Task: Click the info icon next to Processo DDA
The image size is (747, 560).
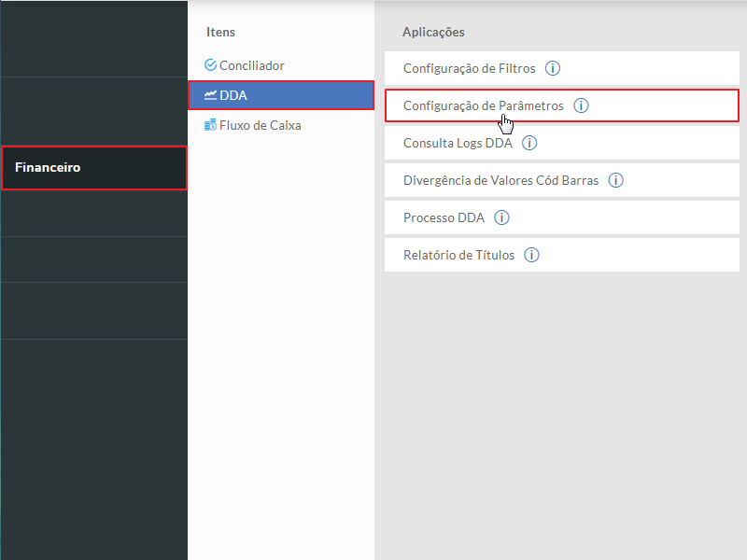Action: [x=501, y=217]
